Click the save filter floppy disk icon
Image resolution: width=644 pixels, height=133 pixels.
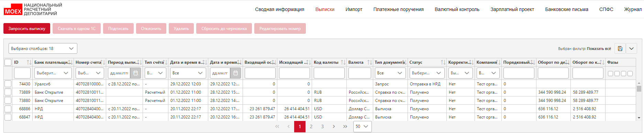(620, 49)
